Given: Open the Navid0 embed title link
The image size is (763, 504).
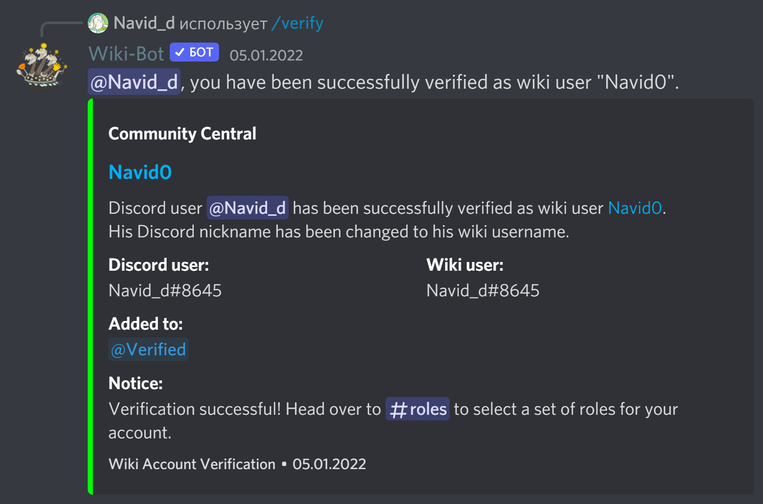Looking at the screenshot, I should 140,172.
